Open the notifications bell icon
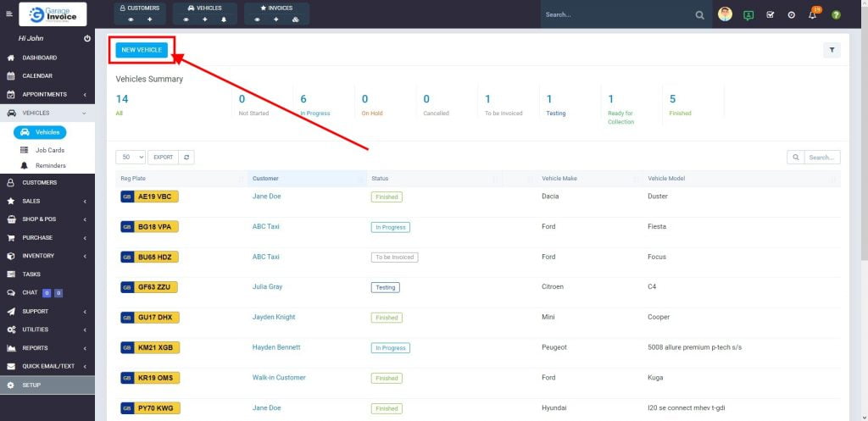The image size is (868, 421). tap(812, 14)
